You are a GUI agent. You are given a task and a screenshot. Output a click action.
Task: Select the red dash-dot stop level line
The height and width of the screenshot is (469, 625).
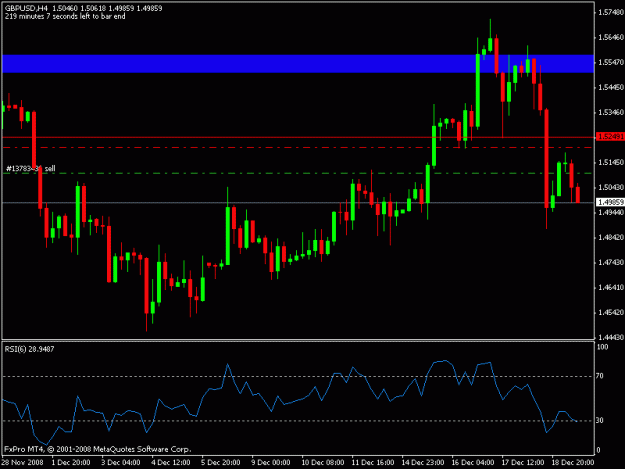(x=298, y=147)
